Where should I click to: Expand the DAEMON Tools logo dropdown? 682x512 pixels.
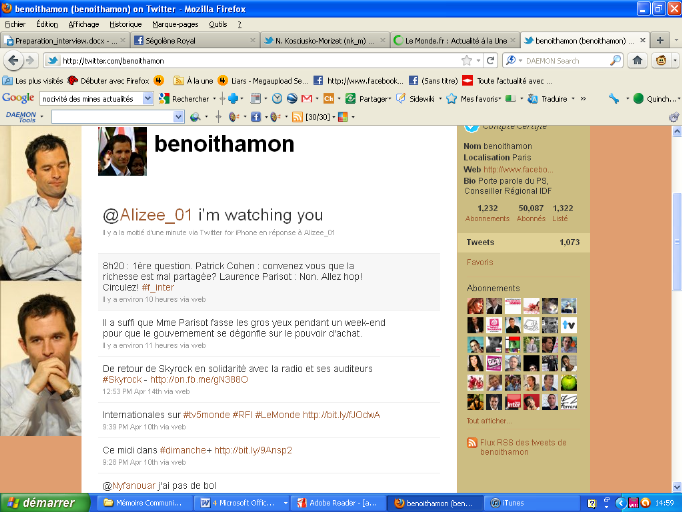[x=42, y=117]
